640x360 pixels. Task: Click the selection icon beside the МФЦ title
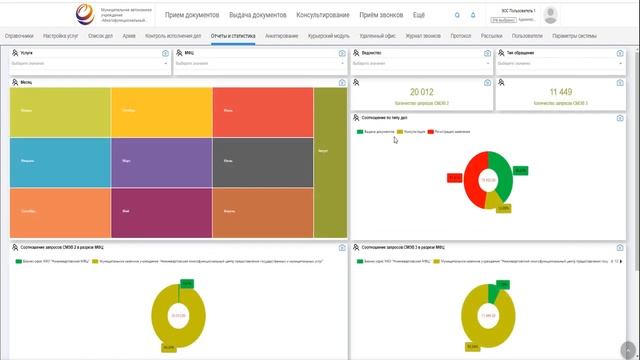pyautogui.click(x=179, y=53)
